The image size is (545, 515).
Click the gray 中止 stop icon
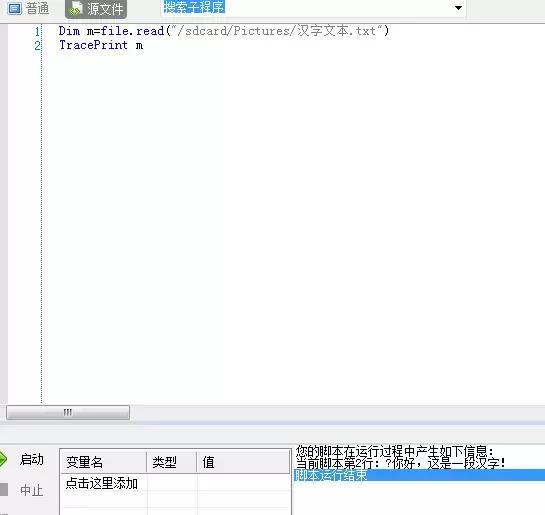[x=4, y=489]
